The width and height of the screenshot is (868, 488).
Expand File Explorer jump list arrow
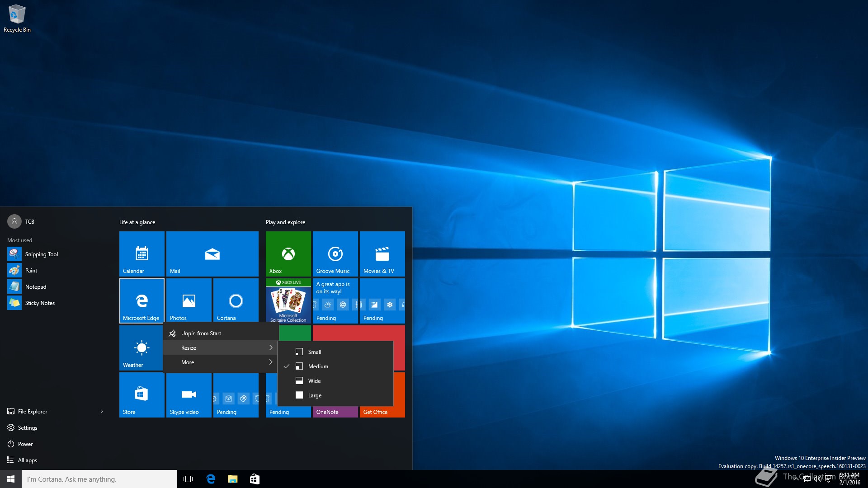tap(102, 412)
